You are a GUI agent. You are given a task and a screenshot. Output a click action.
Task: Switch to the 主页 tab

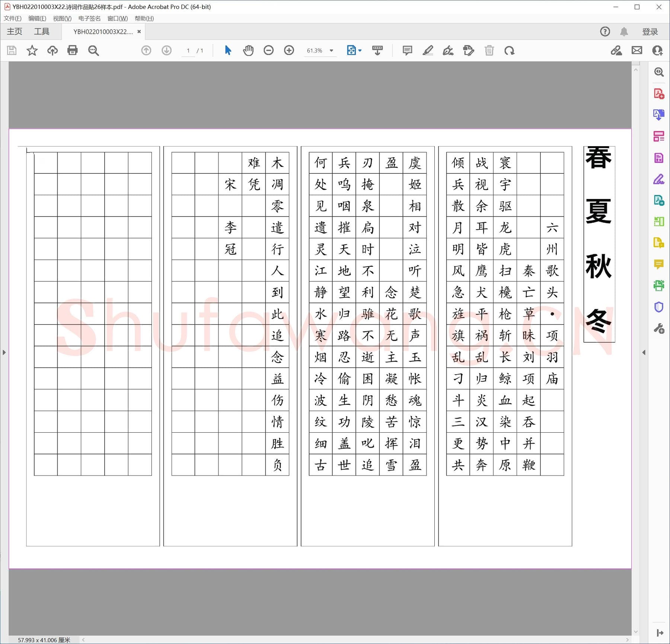coord(15,32)
